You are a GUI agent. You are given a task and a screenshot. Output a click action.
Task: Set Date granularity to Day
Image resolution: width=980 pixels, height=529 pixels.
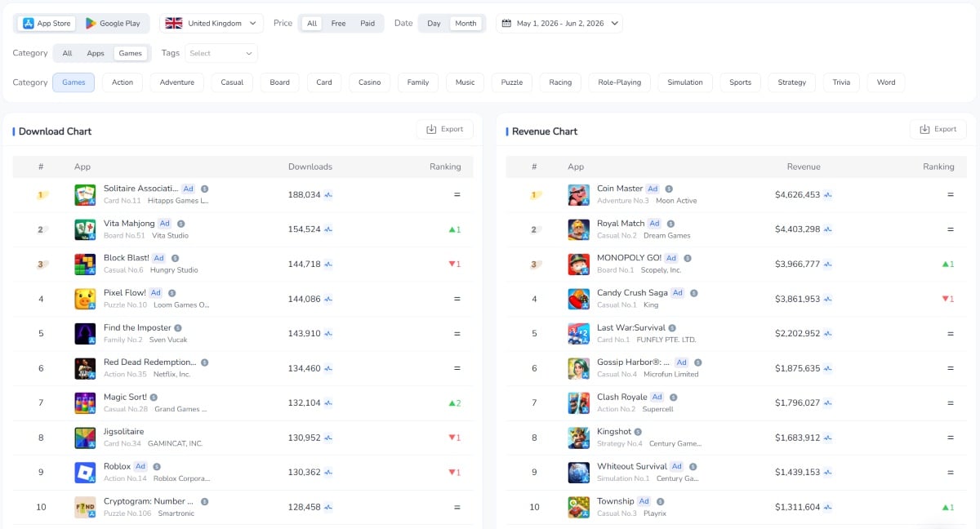434,24
